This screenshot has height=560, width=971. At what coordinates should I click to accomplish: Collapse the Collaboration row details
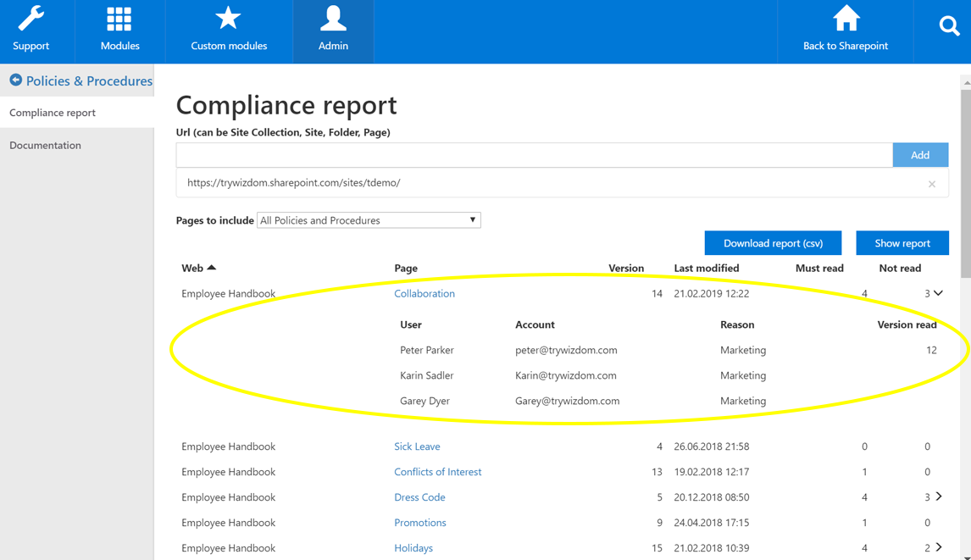[938, 293]
